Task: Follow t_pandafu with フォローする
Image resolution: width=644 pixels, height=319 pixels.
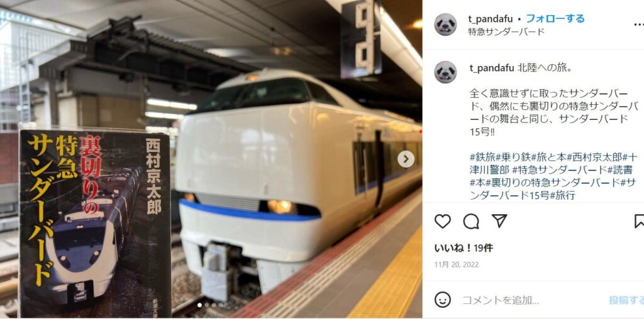Action: [x=555, y=18]
